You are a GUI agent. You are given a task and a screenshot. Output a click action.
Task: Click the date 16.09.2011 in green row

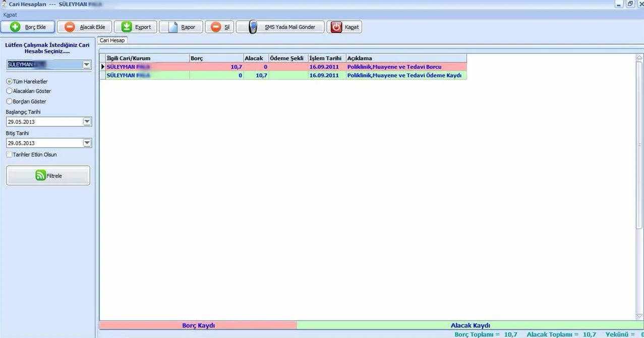coord(324,76)
